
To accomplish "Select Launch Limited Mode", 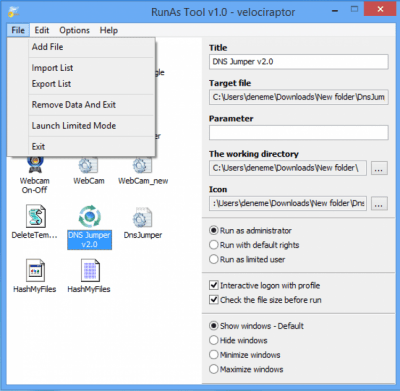I will (x=81, y=126).
